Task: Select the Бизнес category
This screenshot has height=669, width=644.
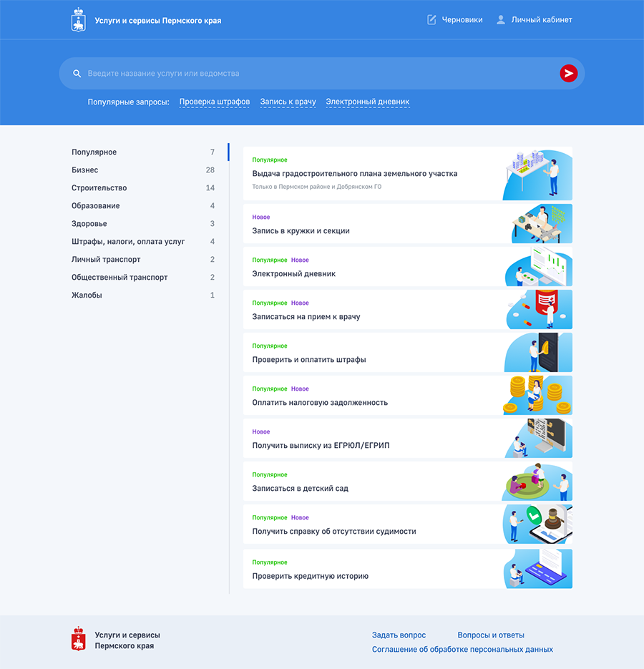Action: pos(85,170)
